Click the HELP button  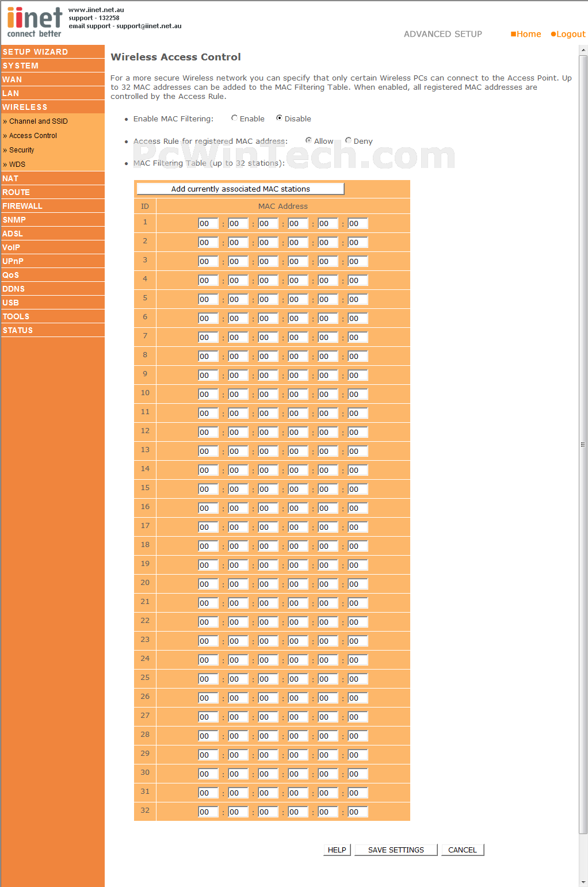337,850
